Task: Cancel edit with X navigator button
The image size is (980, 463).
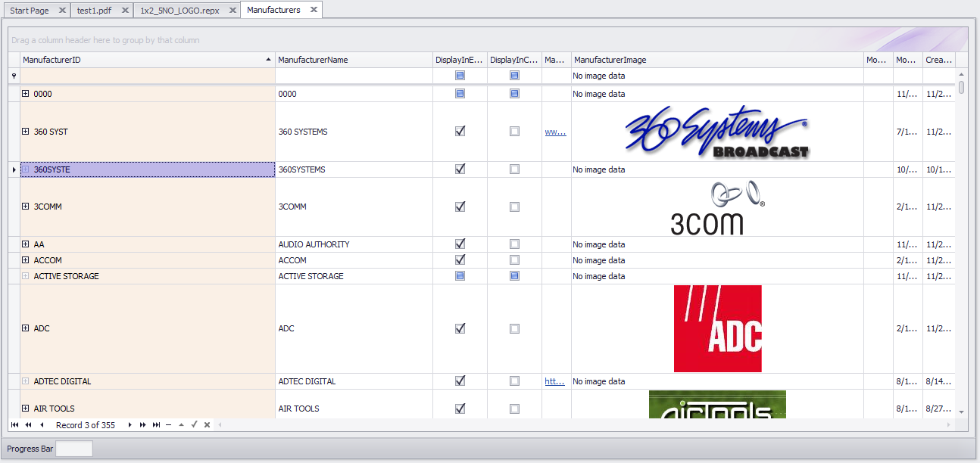Action: tap(207, 425)
